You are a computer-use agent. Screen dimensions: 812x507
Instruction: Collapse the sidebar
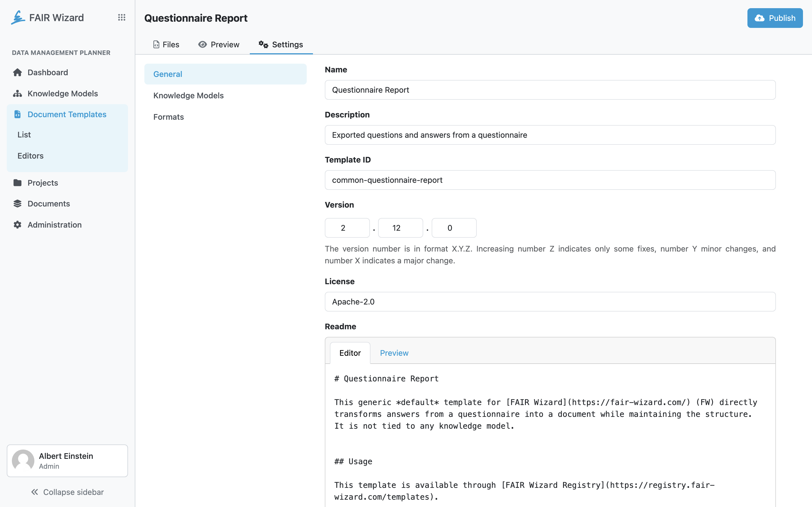tap(67, 492)
